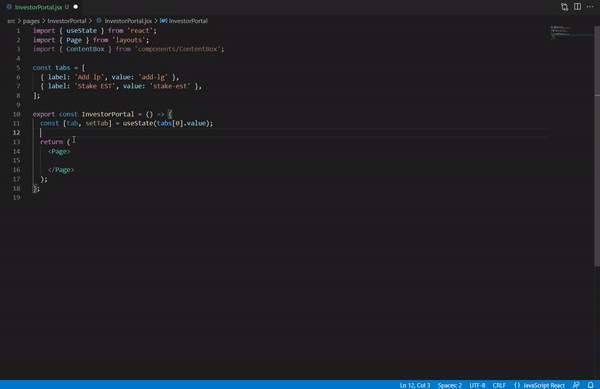Click 'ContentBox' in the third import
The height and width of the screenshot is (389, 600).
(85, 49)
